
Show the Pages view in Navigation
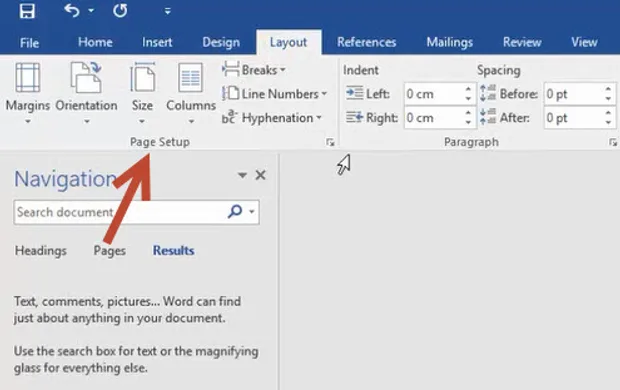pyautogui.click(x=110, y=251)
